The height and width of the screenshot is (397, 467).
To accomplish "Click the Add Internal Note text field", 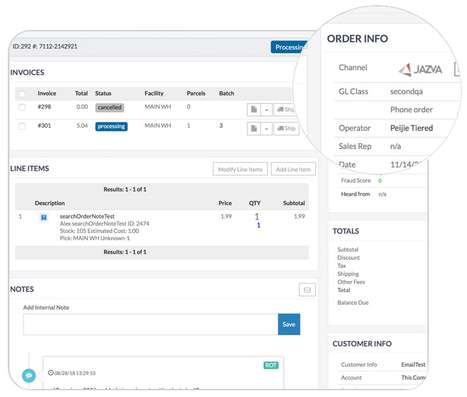I will (150, 324).
